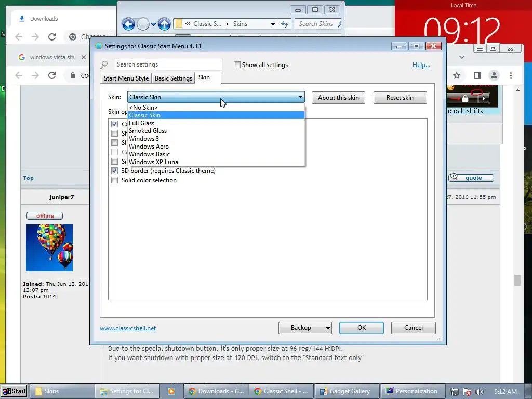Select the Windows 8 skin
This screenshot has width=532, height=399.
(216, 138)
